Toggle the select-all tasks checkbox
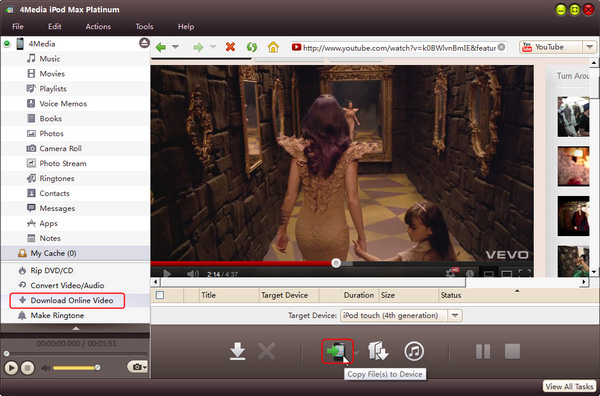The width and height of the screenshot is (600, 396). point(160,295)
